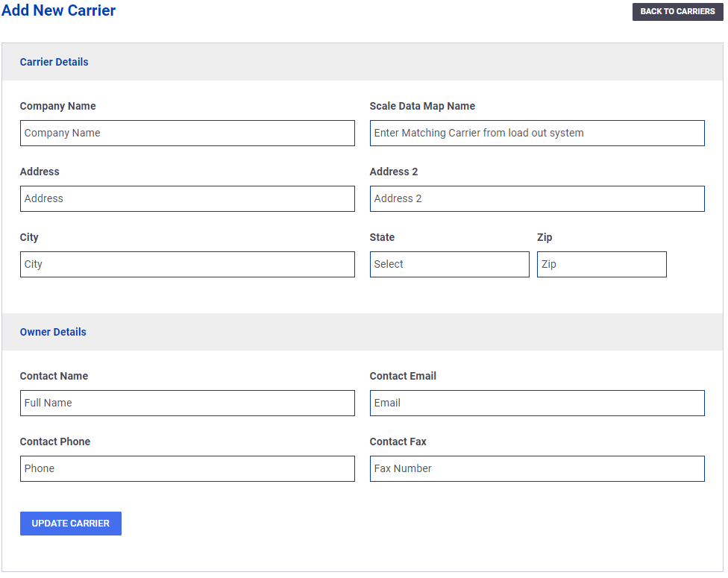This screenshot has width=728, height=578.
Task: Focus the Contact Phone input field
Action: [x=187, y=468]
